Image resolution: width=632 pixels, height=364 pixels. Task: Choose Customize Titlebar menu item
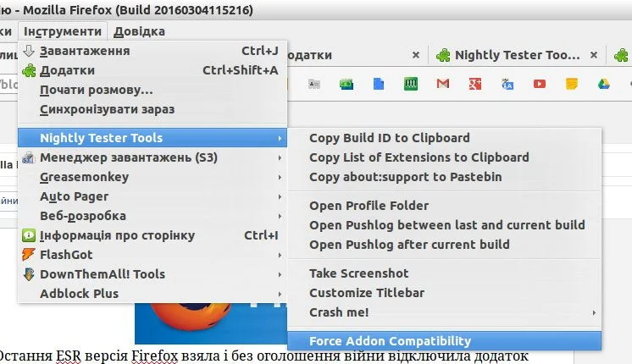pyautogui.click(x=444, y=293)
